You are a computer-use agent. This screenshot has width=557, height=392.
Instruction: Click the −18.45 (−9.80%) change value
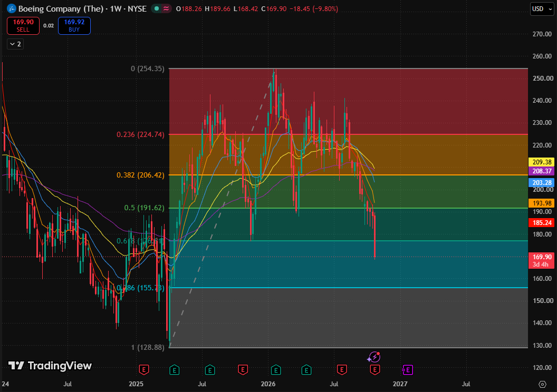pyautogui.click(x=314, y=8)
